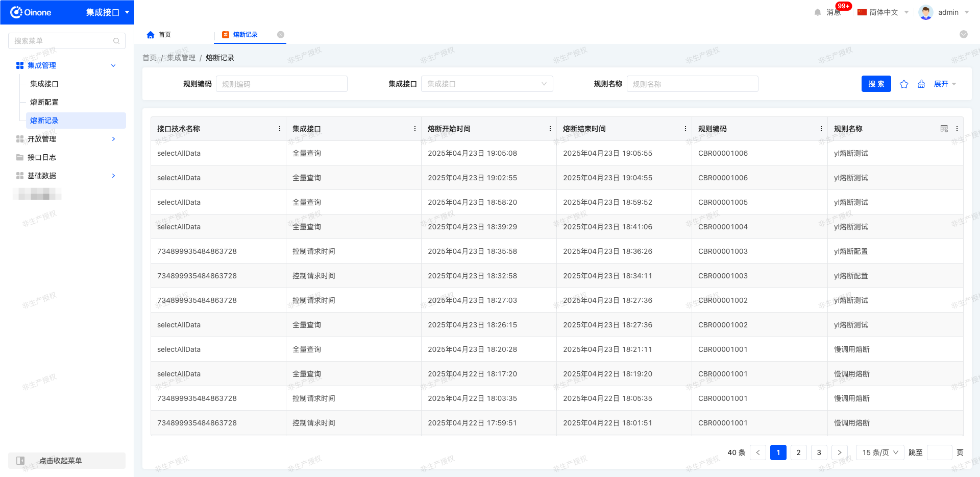Click the star favorite filter icon
Screen dimensions: 980x477
[904, 84]
